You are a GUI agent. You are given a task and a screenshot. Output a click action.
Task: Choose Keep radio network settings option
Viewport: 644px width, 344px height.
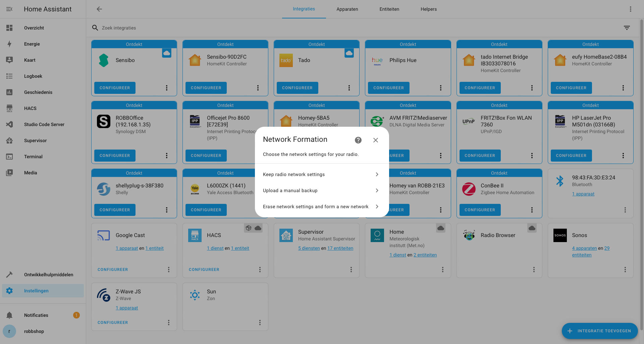pos(322,174)
